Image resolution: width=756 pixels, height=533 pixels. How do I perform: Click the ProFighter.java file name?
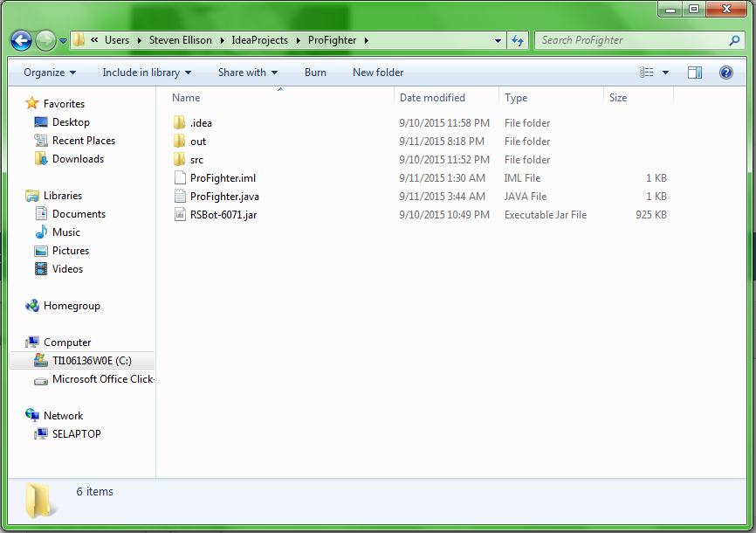point(224,197)
